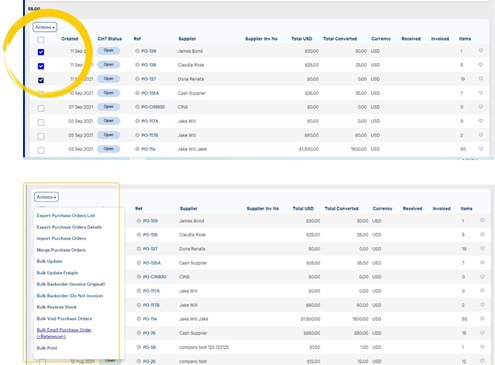Viewport: 495px width, 365px height.
Task: Select Import Purchase Orders from menu
Action: coord(61,238)
